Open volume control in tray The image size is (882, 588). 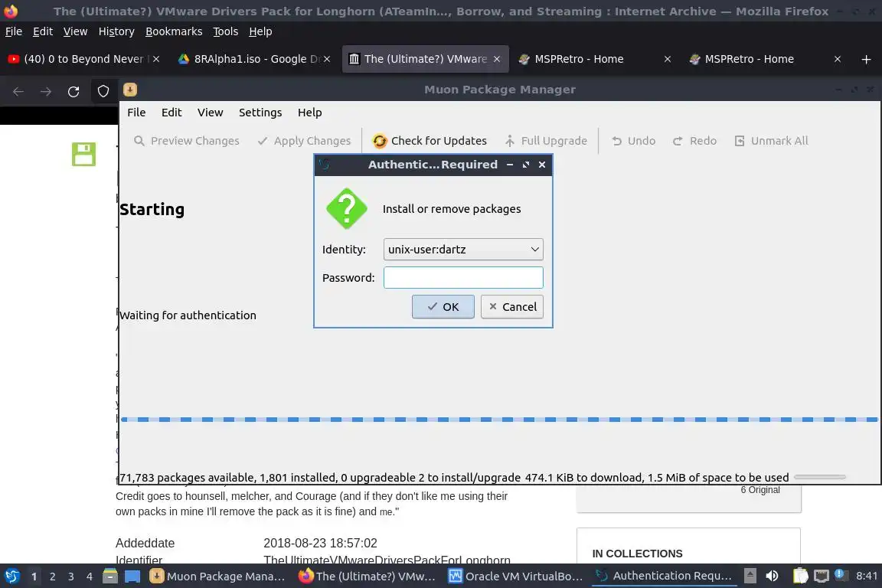(773, 576)
